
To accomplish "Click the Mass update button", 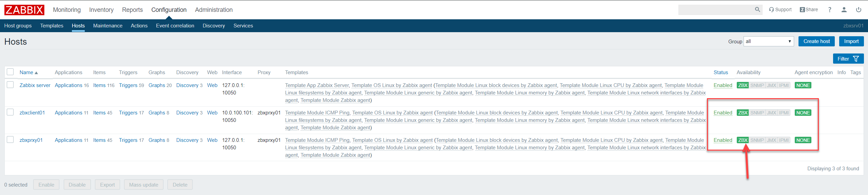I will click(x=144, y=185).
